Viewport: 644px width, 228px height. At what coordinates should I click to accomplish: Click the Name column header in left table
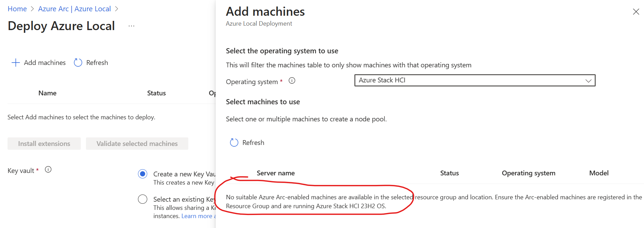tap(47, 93)
